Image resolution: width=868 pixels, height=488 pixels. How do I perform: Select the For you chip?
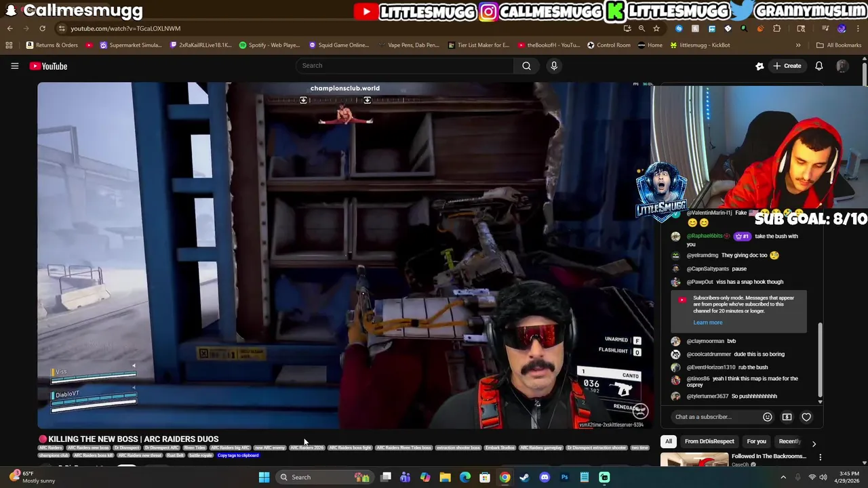(x=756, y=441)
